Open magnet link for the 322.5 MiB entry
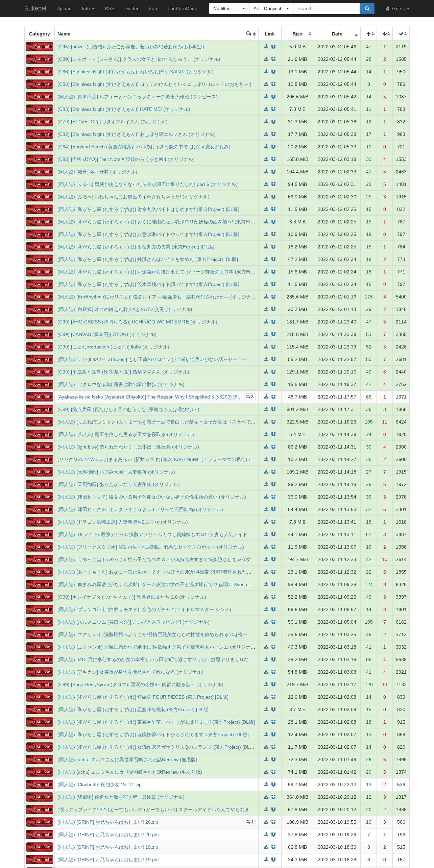 [273, 422]
